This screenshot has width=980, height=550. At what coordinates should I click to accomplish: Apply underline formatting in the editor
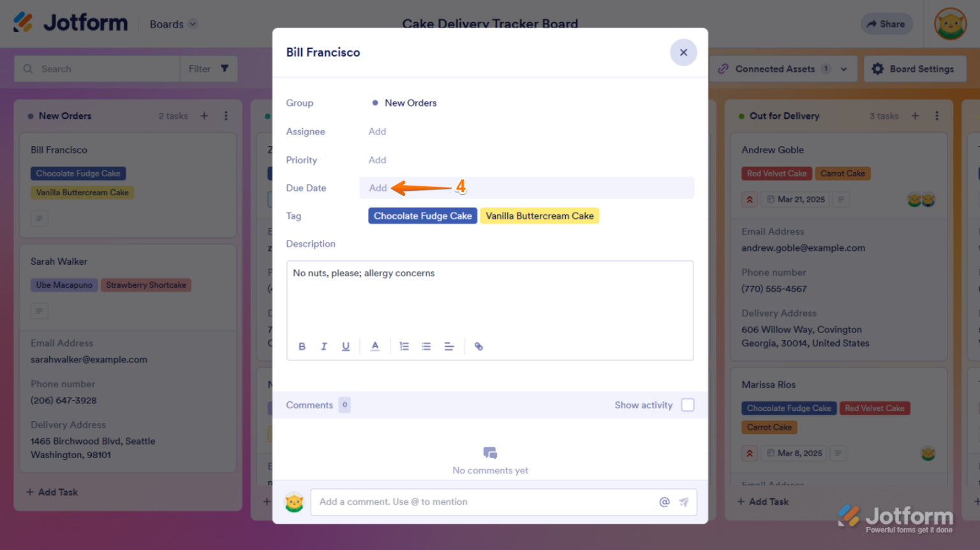pyautogui.click(x=345, y=346)
